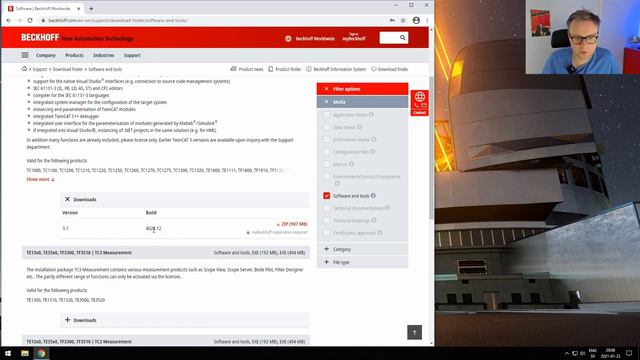Open the Chrome three-dot menu
The width and height of the screenshot is (640, 360).
(427, 20)
